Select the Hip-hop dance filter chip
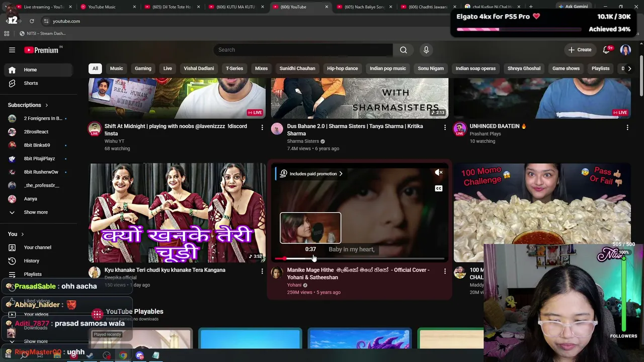This screenshot has height=362, width=644. (x=343, y=68)
